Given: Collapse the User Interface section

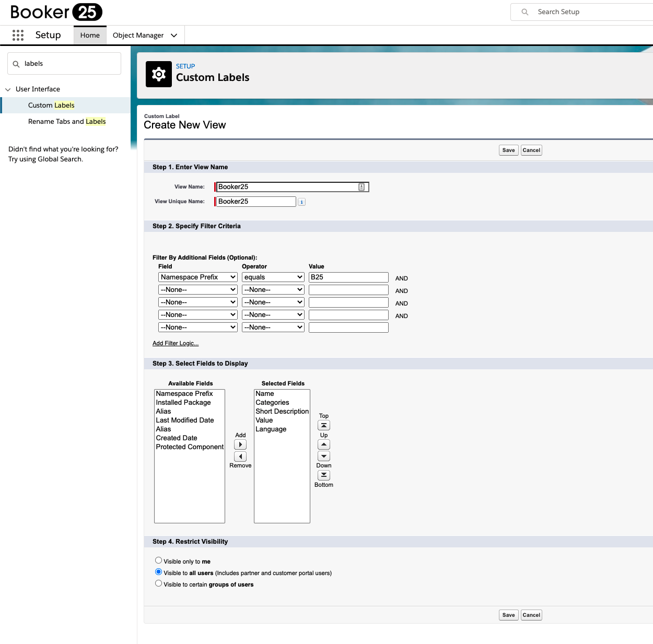Looking at the screenshot, I should pyautogui.click(x=8, y=89).
